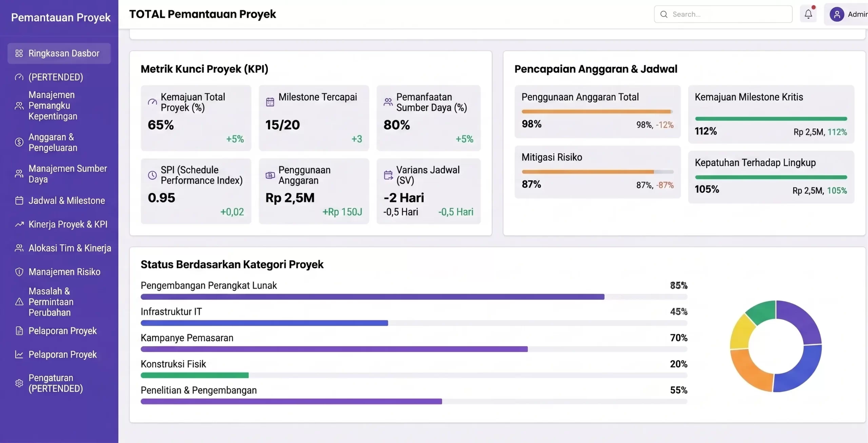
Task: Click the Kampanye Pemasaran progress bar
Action: point(414,349)
